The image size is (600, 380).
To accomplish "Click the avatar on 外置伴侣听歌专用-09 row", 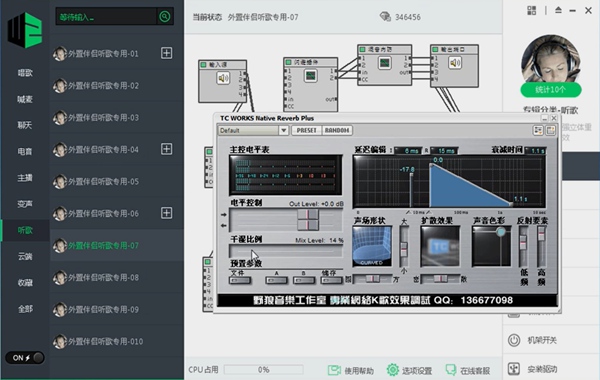I will tap(60, 309).
